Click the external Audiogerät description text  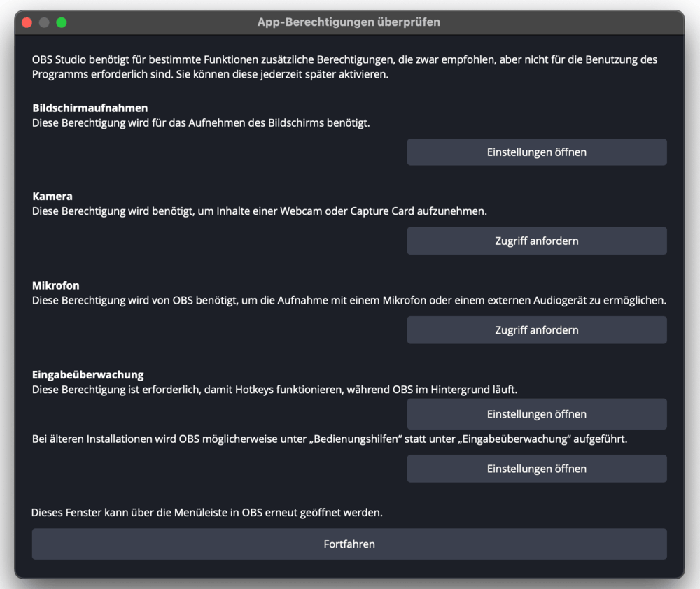pyautogui.click(x=349, y=300)
